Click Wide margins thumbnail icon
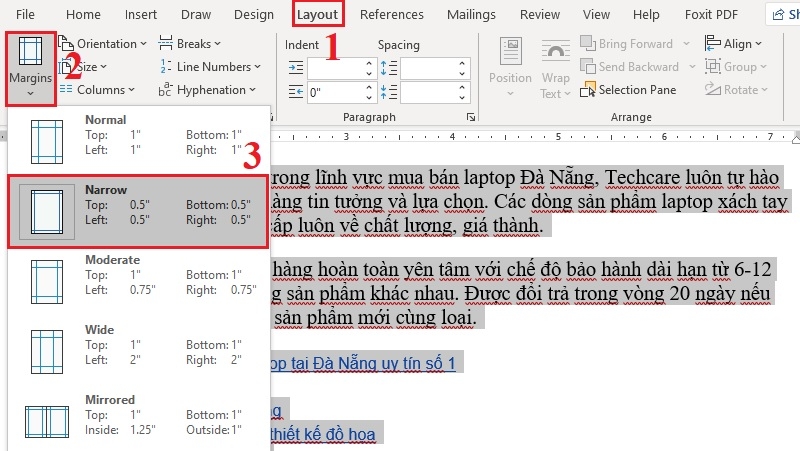800x451 pixels. (x=47, y=352)
